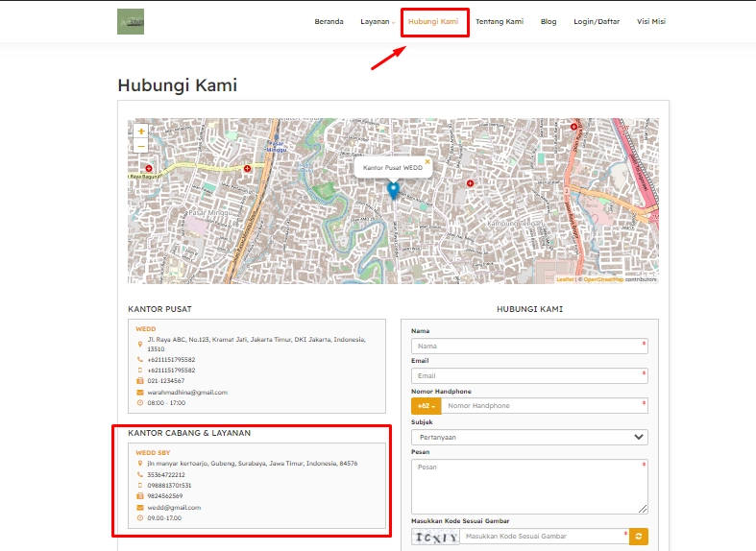Select Hubungi Kami in the navigation
This screenshot has height=551, width=756.
(433, 21)
